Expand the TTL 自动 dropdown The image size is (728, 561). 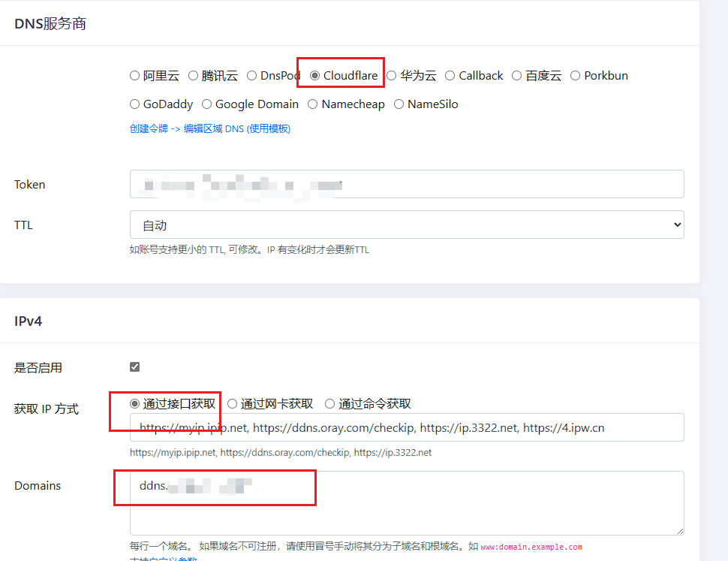[406, 225]
